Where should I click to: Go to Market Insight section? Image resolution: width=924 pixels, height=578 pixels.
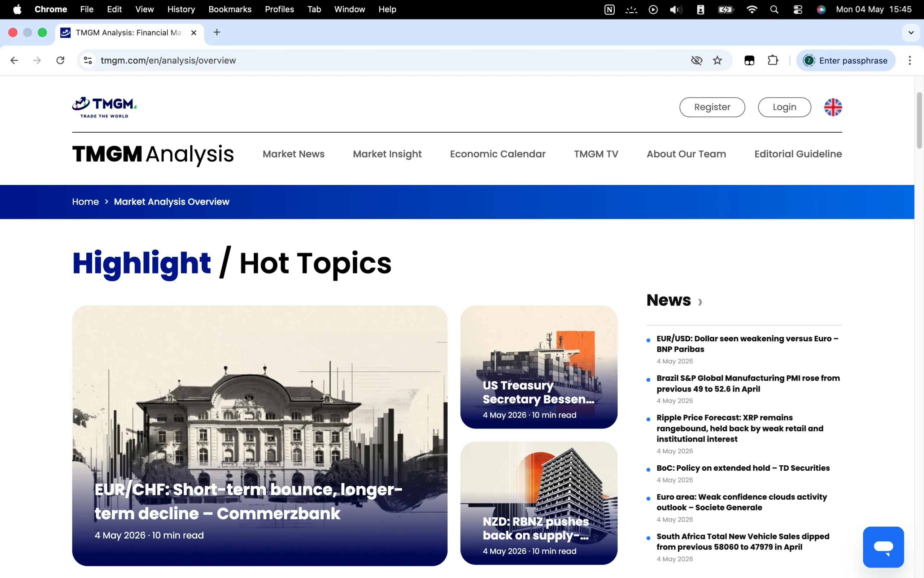coord(387,154)
